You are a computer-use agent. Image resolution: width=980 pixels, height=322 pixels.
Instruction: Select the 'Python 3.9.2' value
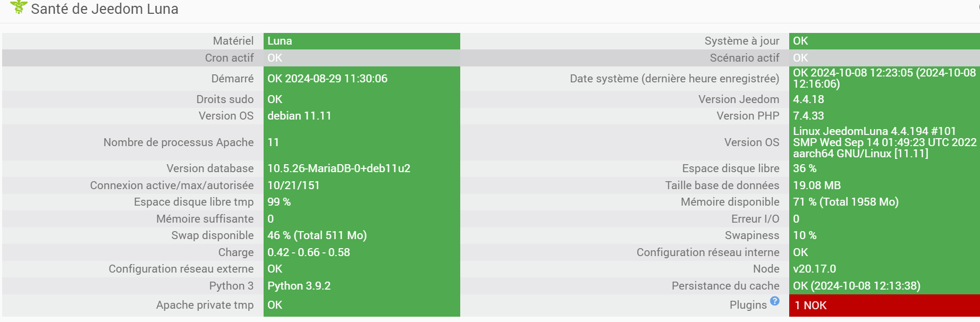click(x=299, y=286)
